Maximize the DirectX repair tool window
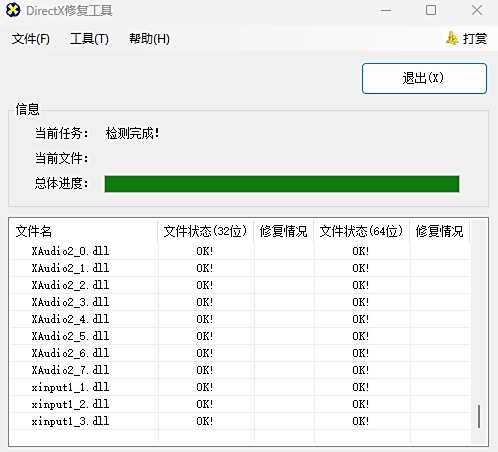The image size is (498, 452). tap(431, 10)
